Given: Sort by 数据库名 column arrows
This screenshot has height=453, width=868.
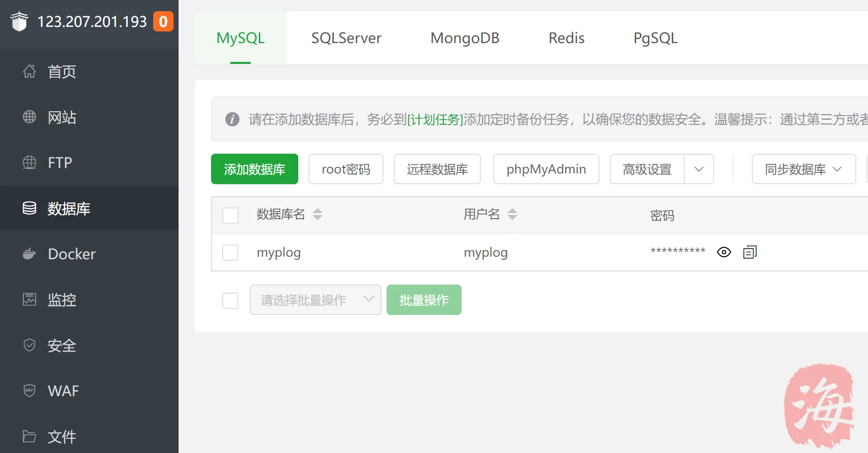Looking at the screenshot, I should click(318, 214).
